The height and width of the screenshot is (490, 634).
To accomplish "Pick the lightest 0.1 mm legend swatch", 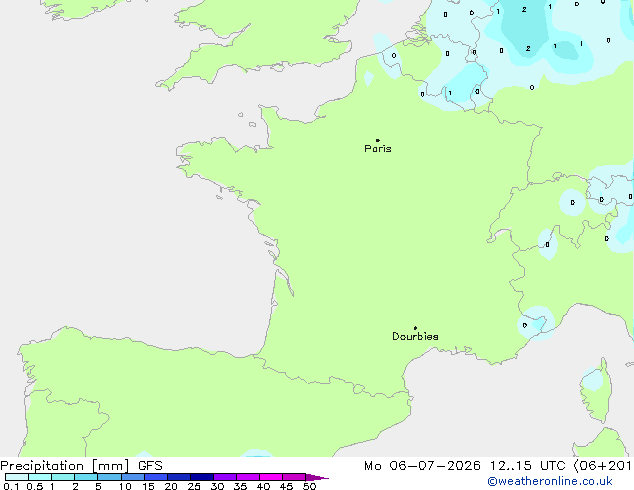I will click(x=17, y=477).
